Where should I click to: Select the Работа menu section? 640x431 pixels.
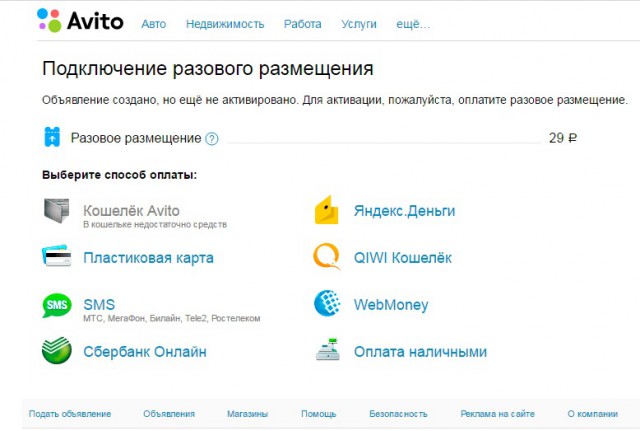pyautogui.click(x=302, y=24)
